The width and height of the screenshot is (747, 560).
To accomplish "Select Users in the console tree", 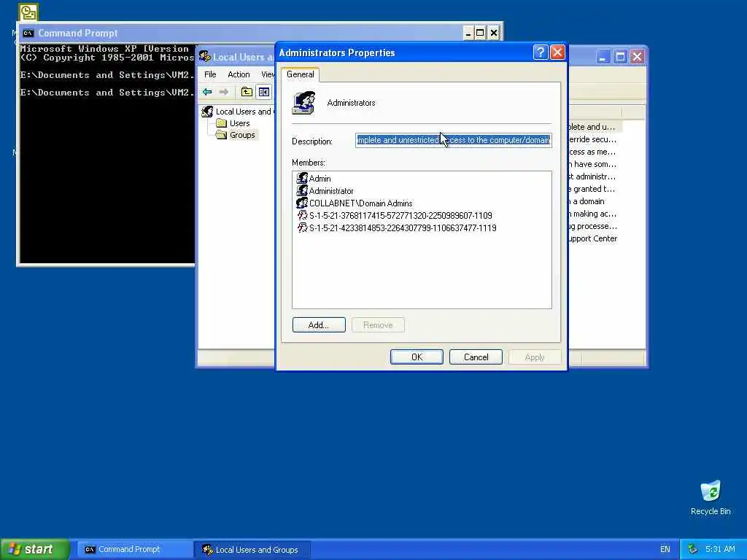I will coord(239,123).
